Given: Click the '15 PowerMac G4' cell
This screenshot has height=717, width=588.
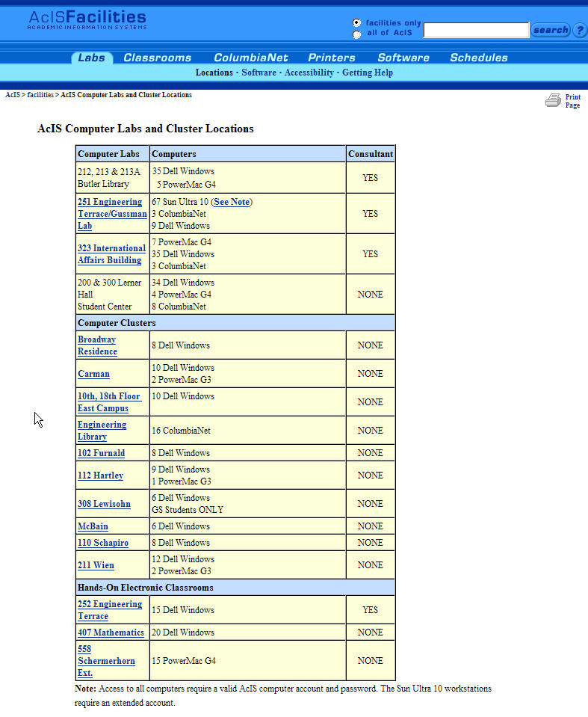Looking at the screenshot, I should (247, 660).
